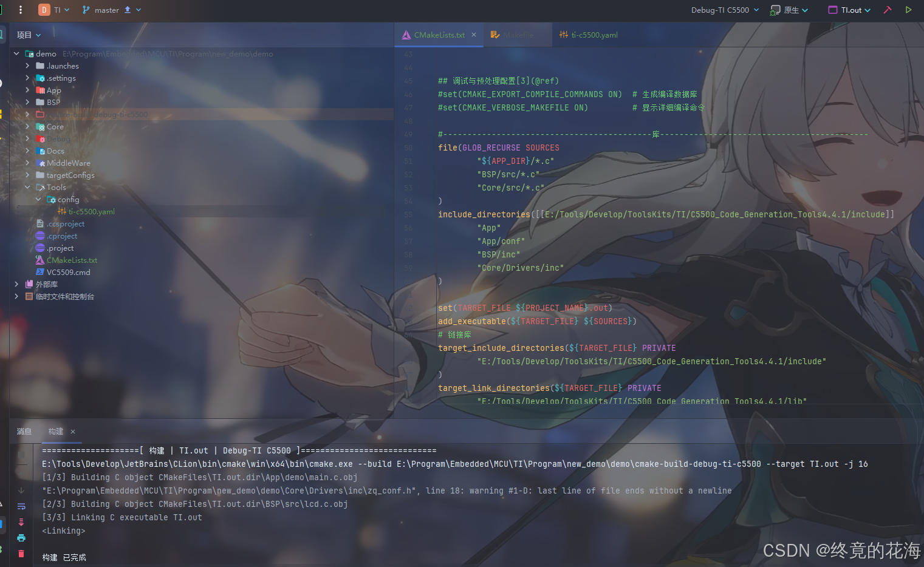Click the Makefile tab's file icon
Viewport: 924px width, 567px height.
pyautogui.click(x=495, y=35)
